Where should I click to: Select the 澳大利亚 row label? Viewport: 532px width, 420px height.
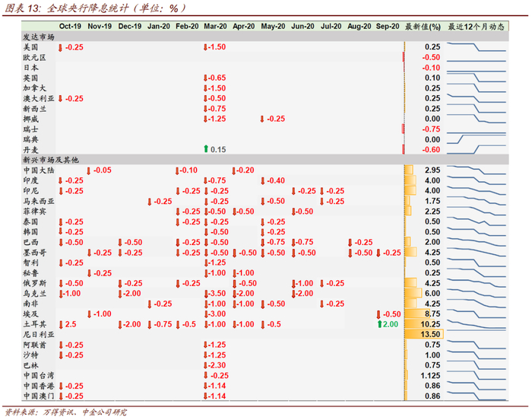pos(39,99)
